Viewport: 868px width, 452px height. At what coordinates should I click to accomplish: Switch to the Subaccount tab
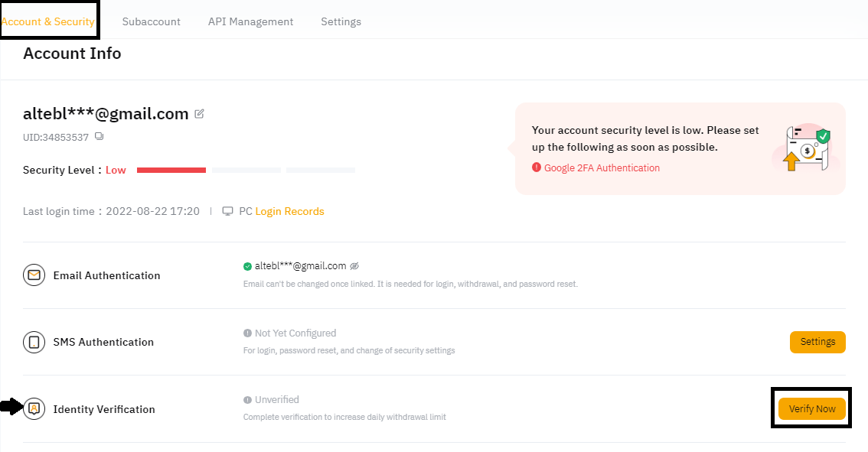(x=151, y=21)
